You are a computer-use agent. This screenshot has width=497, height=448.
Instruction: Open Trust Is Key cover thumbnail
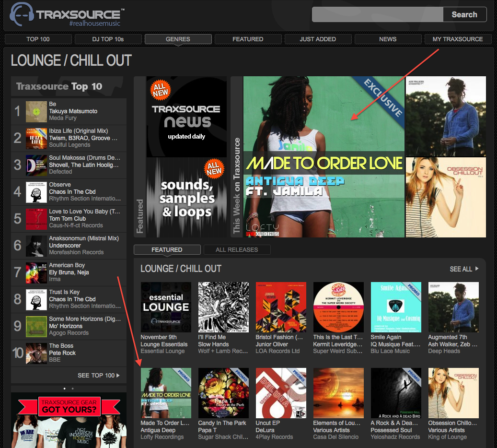(36, 300)
